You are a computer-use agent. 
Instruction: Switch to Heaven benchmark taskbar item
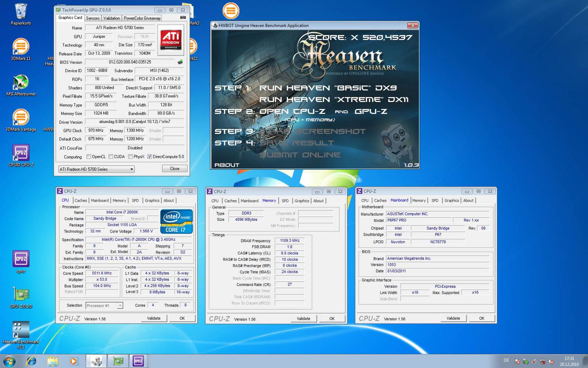coord(97,361)
